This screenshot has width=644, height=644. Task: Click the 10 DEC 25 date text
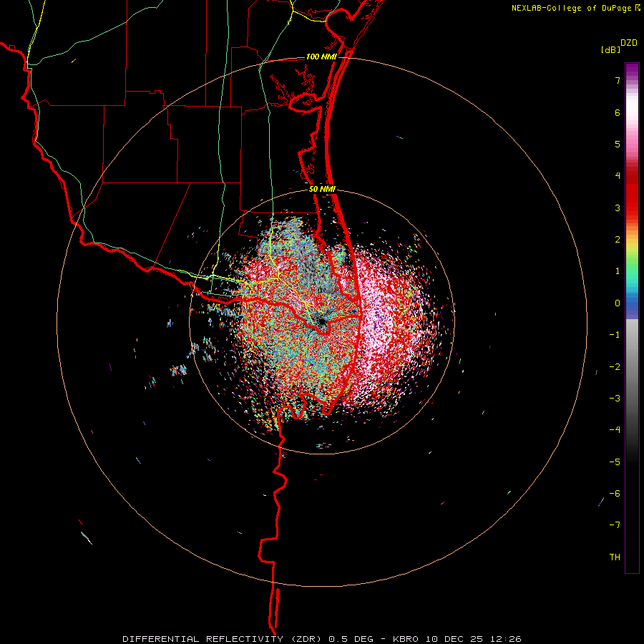point(456,639)
